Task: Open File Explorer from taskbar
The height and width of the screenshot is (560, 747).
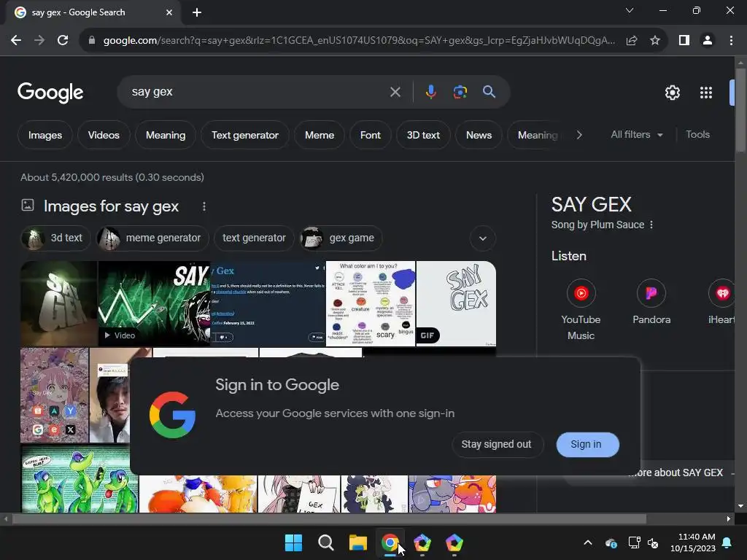Action: click(357, 542)
